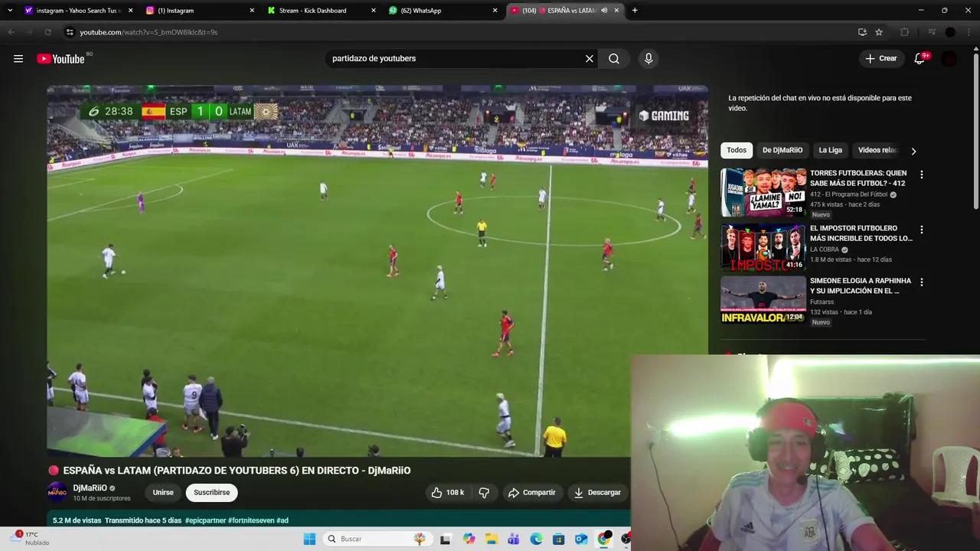Screen dimensions: 980x551
Task: Open Windows Start menu
Action: click(x=309, y=539)
